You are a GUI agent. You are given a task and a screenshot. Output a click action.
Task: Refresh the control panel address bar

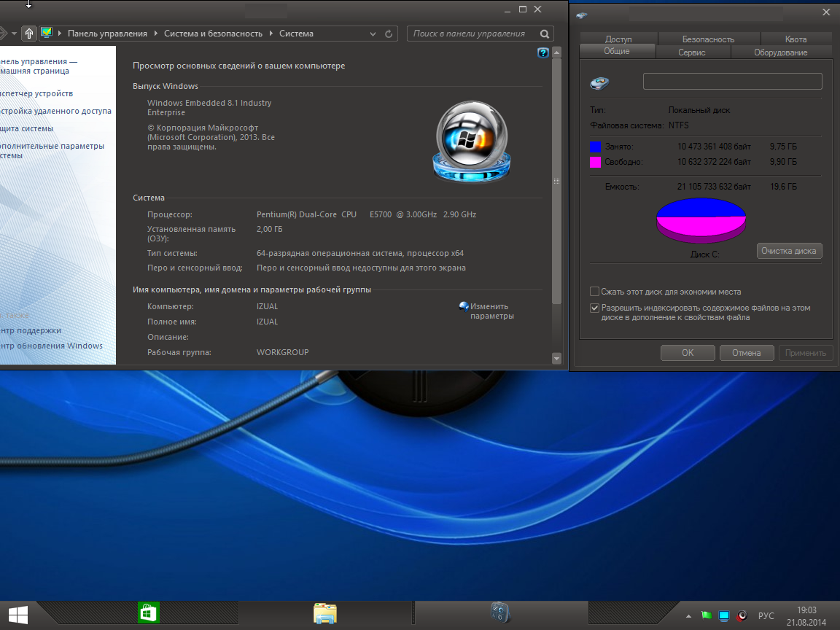389,34
